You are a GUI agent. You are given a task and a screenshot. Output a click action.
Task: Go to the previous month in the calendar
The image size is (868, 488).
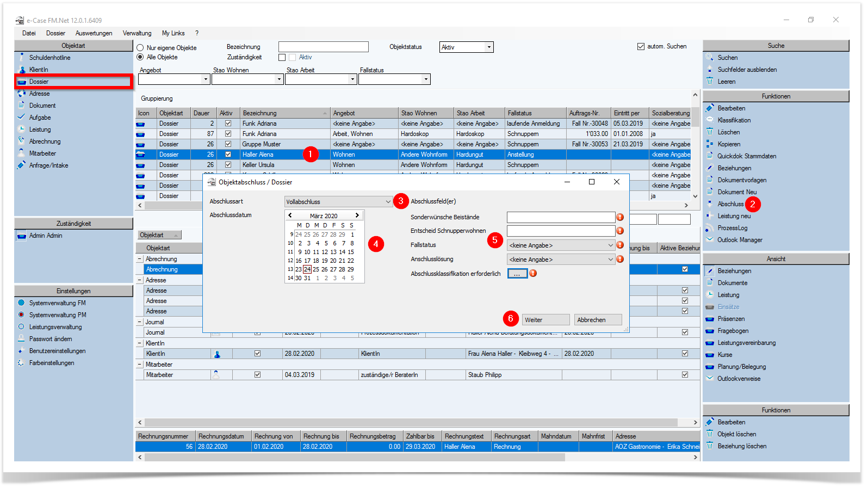(x=290, y=215)
